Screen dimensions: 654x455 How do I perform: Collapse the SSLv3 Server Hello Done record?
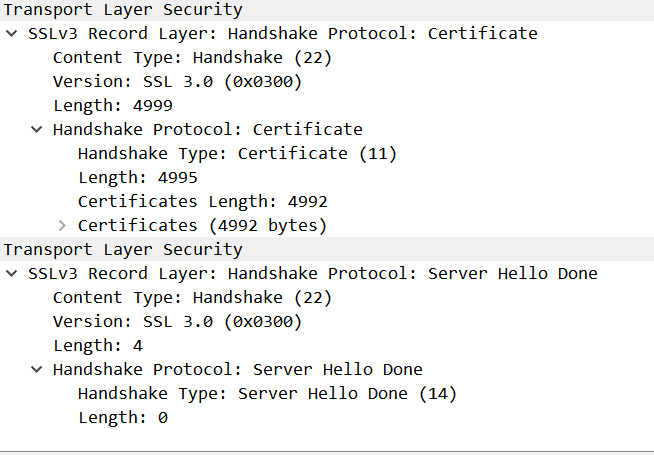click(11, 273)
